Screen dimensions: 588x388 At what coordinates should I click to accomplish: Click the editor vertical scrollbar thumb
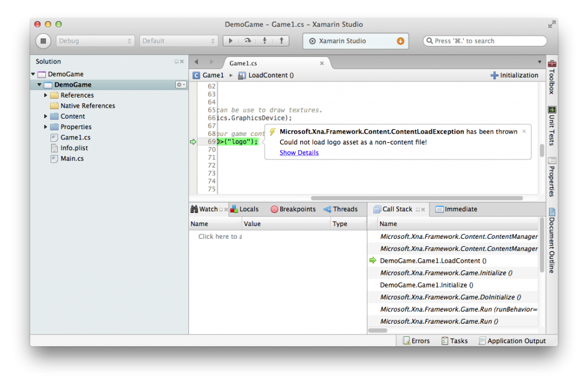542,151
